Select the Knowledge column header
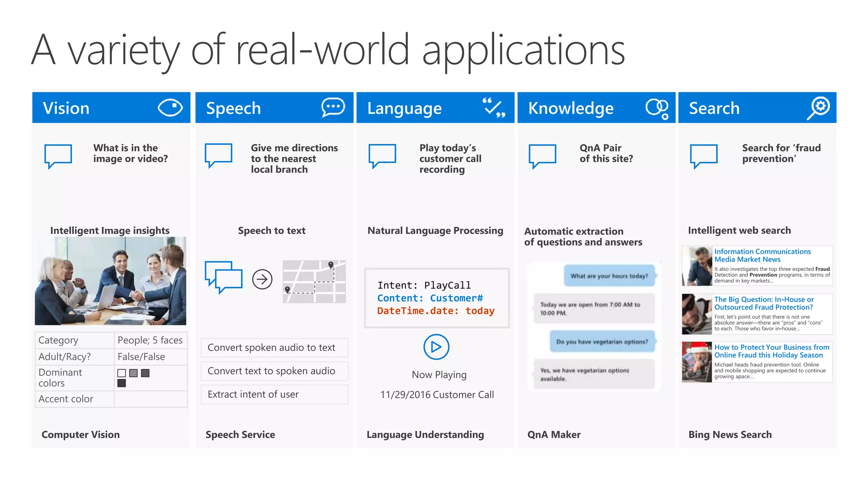Image resolution: width=868 pixels, height=488 pixels. click(x=596, y=108)
